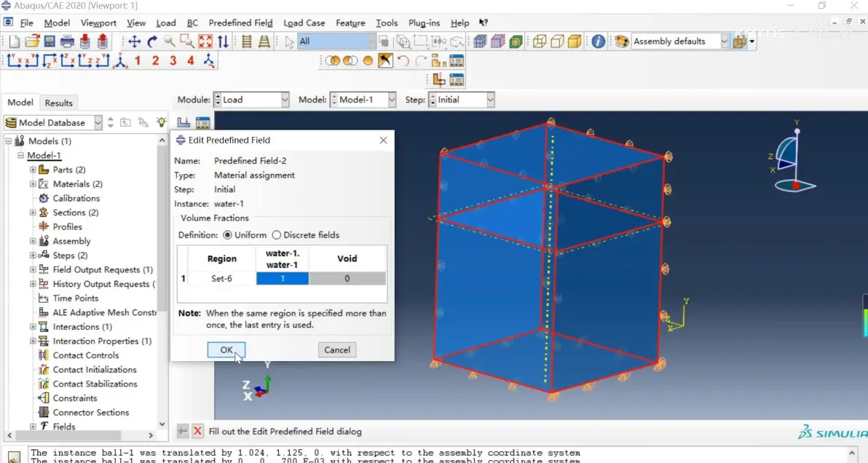The image size is (868, 463).
Task: Cancel the Edit Predefined Field dialog
Action: point(337,349)
